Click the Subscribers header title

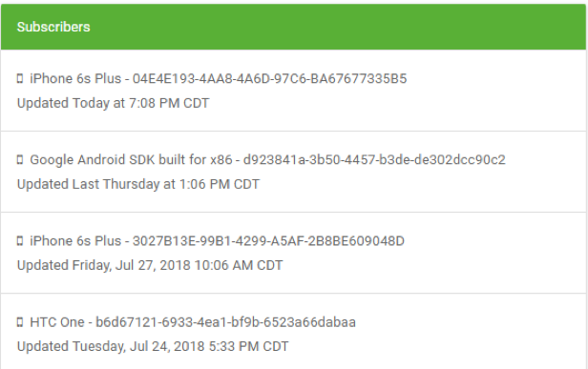tap(53, 27)
